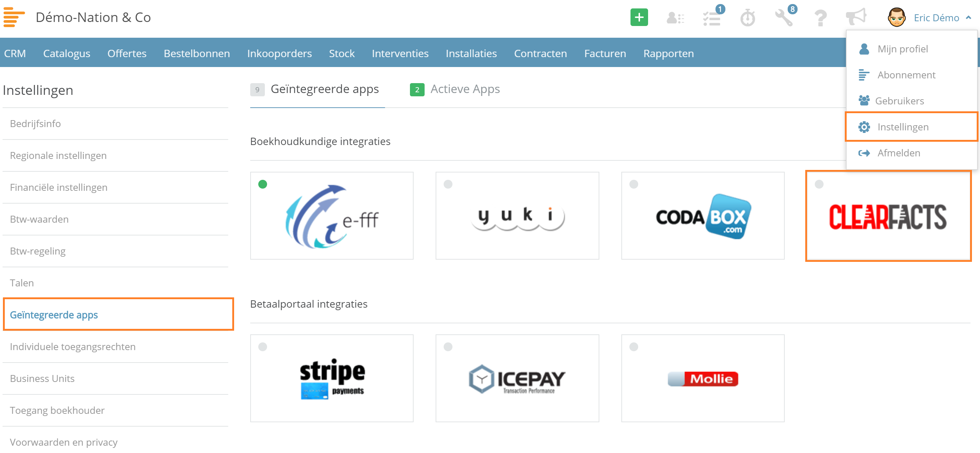
Task: Click the person icon beside Mijn profiel
Action: pyautogui.click(x=864, y=49)
